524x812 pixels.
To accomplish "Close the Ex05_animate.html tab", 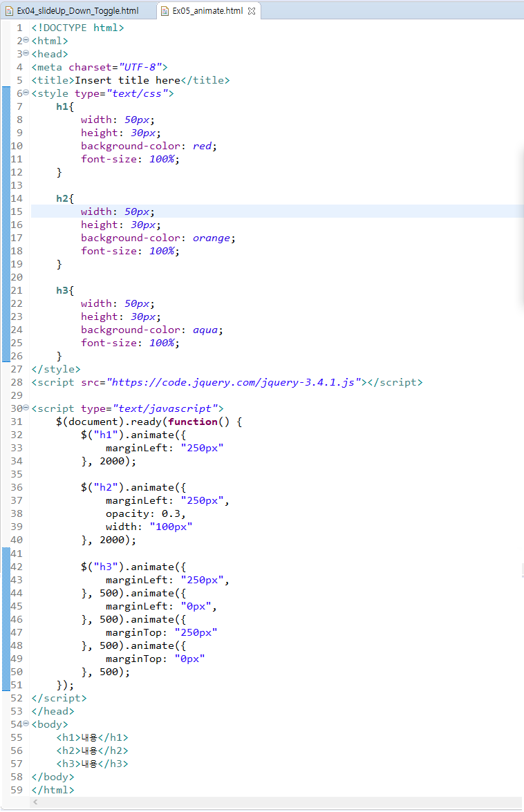I will pos(252,11).
